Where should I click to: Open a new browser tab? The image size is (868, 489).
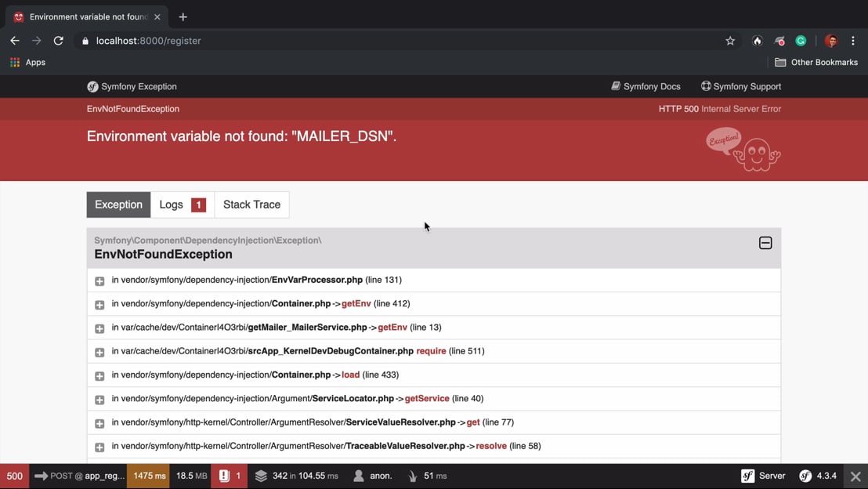(183, 16)
